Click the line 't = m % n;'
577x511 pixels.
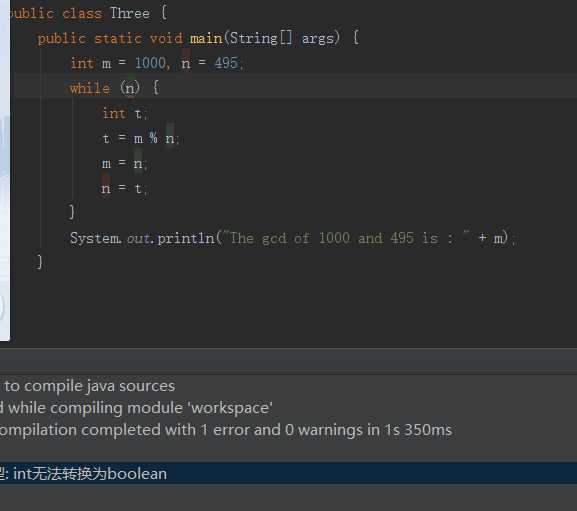[x=141, y=138]
